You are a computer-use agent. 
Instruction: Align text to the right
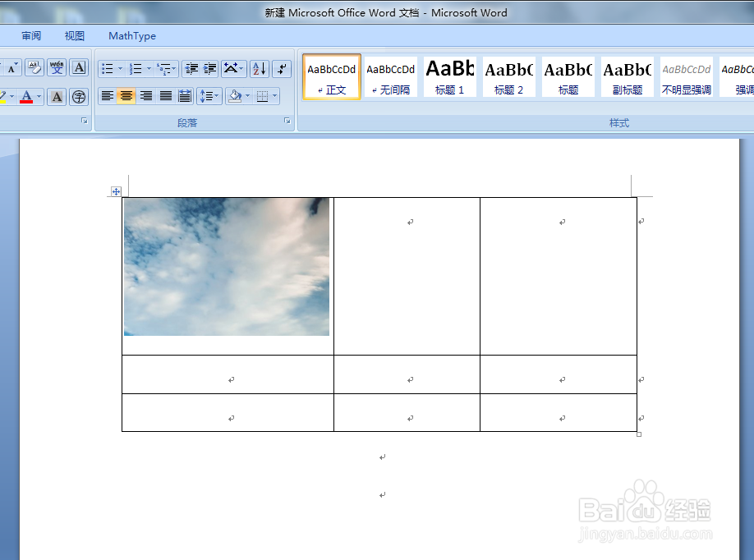click(146, 96)
